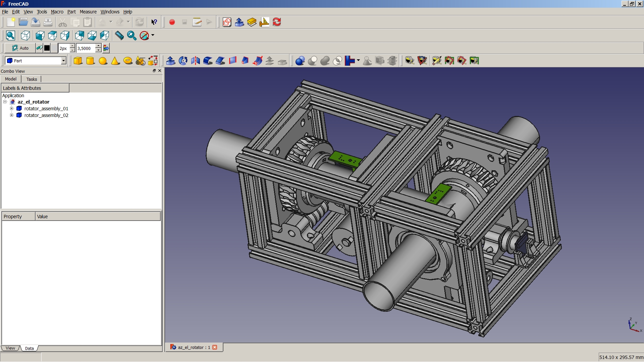Edit the 3,5000 value field
Image resolution: width=644 pixels, height=362 pixels.
click(86, 48)
